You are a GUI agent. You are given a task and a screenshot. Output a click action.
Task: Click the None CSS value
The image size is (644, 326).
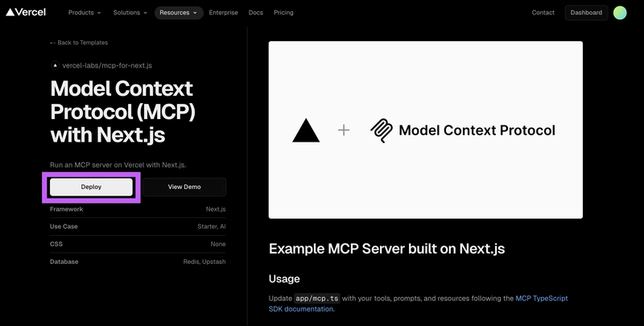point(218,244)
